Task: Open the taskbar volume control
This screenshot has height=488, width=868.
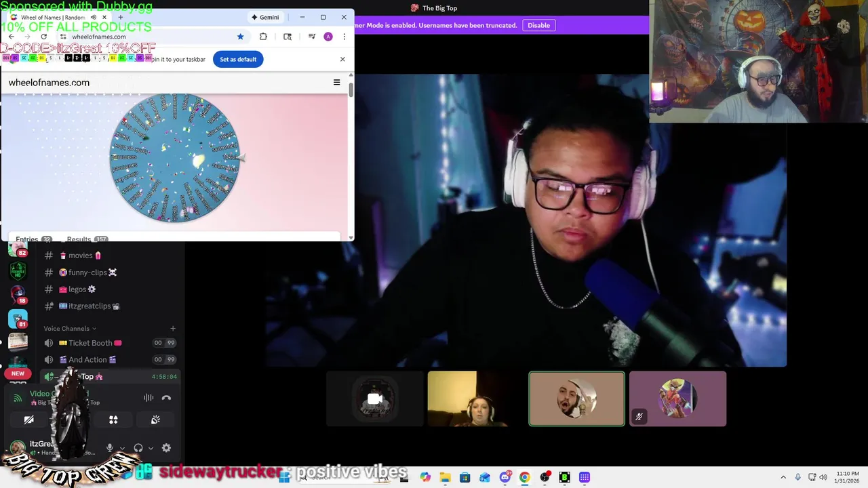Action: tap(823, 478)
